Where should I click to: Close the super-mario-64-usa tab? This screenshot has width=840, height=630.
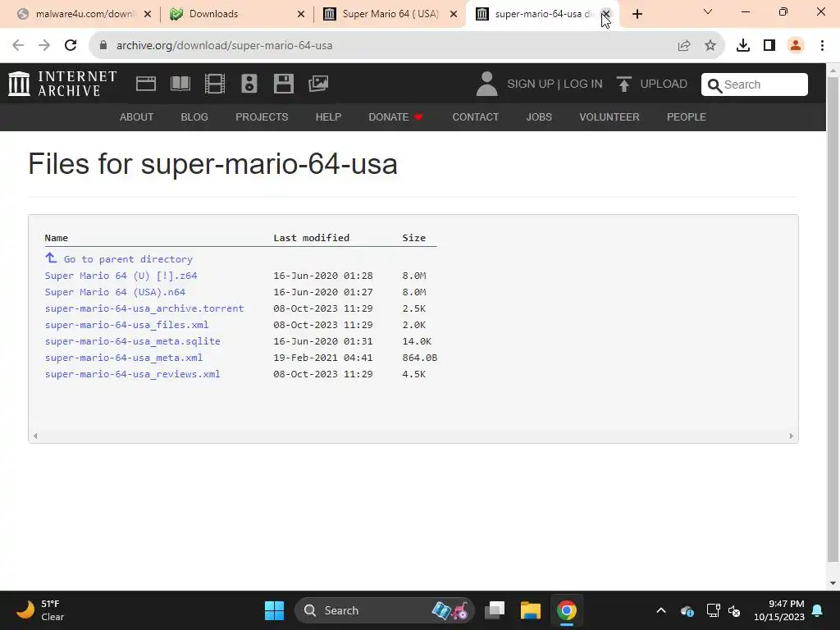[x=606, y=14]
